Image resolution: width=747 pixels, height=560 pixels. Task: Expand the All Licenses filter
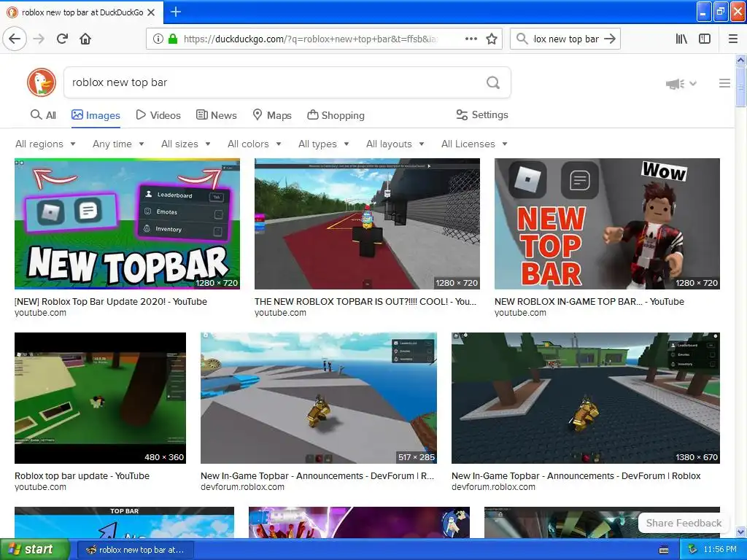point(474,144)
